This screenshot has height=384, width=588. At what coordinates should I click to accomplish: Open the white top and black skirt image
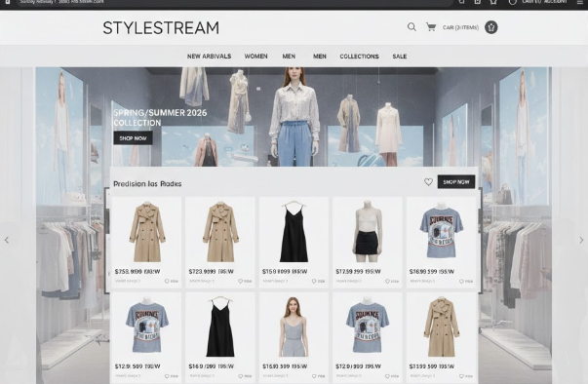[x=367, y=231]
